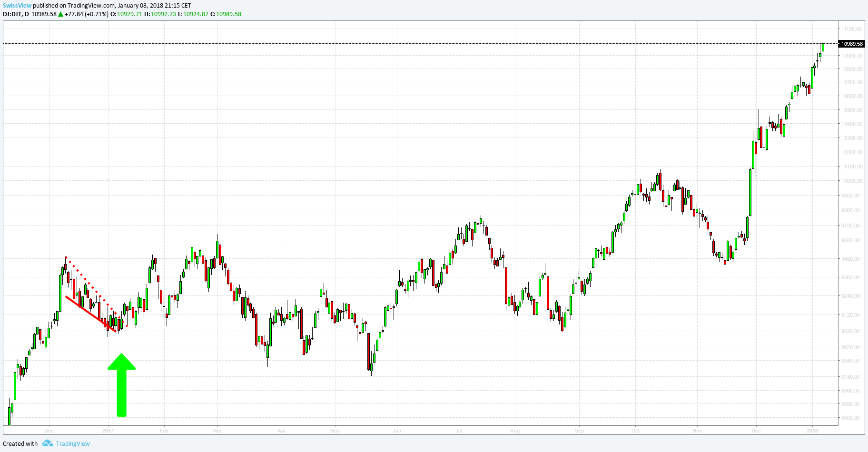
Task: Open the TradingView footer link
Action: tap(73, 443)
